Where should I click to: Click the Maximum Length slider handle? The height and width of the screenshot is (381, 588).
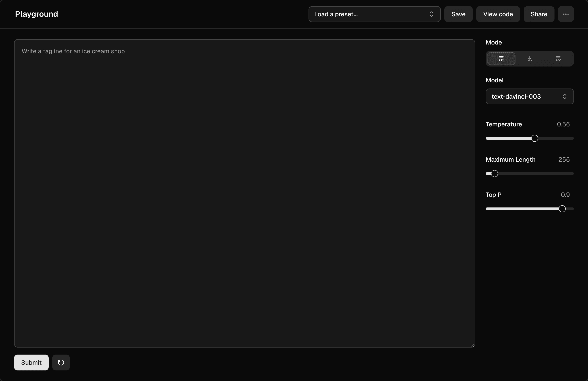(x=494, y=174)
